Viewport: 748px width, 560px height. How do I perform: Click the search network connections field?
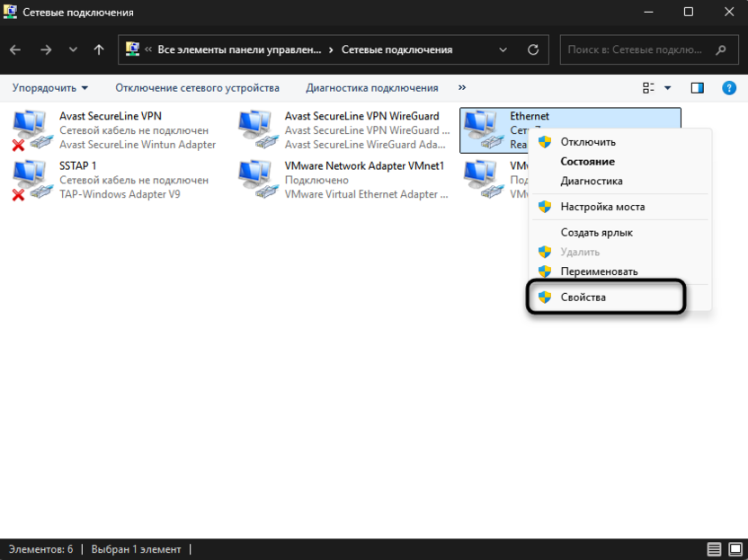638,50
